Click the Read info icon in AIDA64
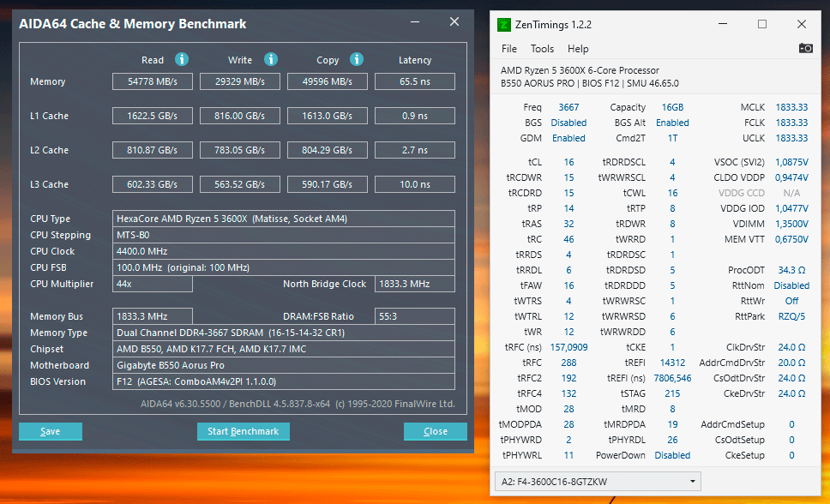This screenshot has height=504, width=830. (182, 59)
